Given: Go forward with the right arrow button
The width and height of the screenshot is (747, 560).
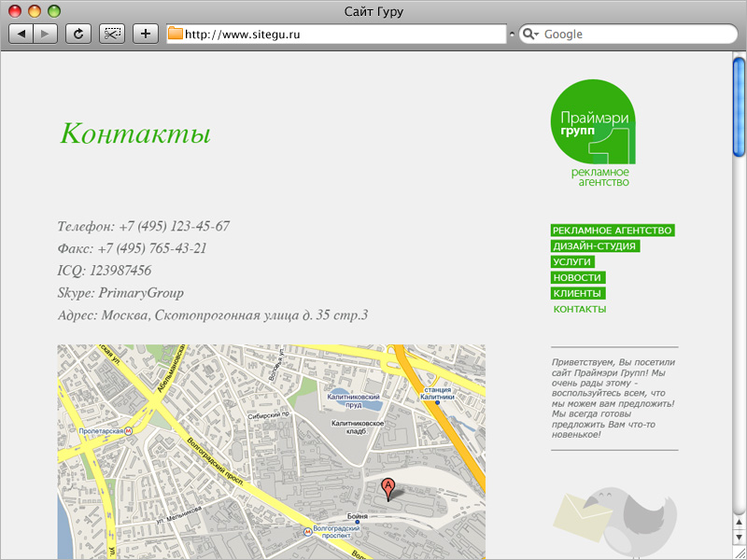Looking at the screenshot, I should point(45,34).
